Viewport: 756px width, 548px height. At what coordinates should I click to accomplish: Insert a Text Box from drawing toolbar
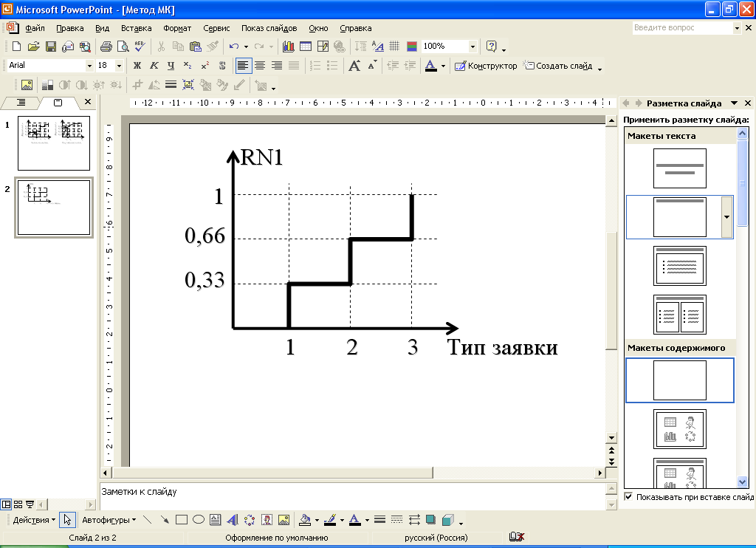click(215, 520)
